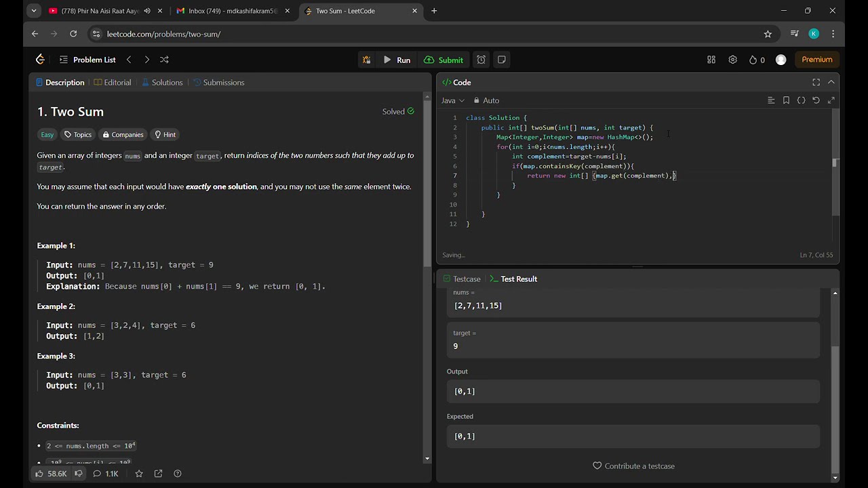View the streak flame counter

pos(757,60)
